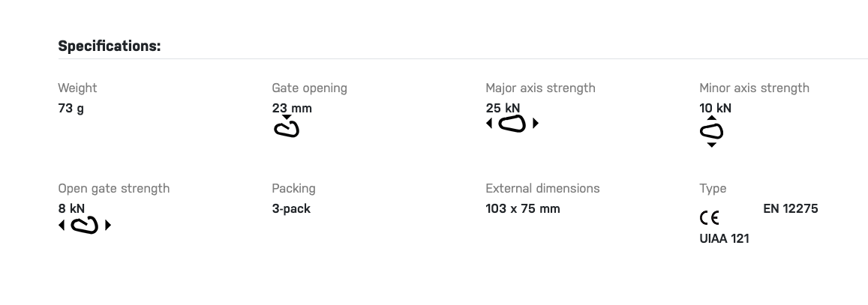Image resolution: width=868 pixels, height=305 pixels.
Task: Click the CE certification mark icon
Action: click(709, 218)
